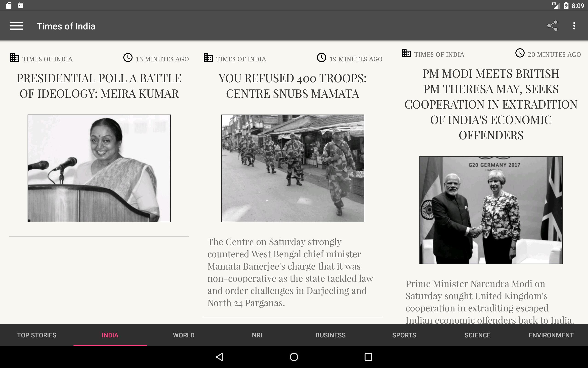Open You Refused 400 Troops headline
The image size is (588, 368).
[293, 86]
